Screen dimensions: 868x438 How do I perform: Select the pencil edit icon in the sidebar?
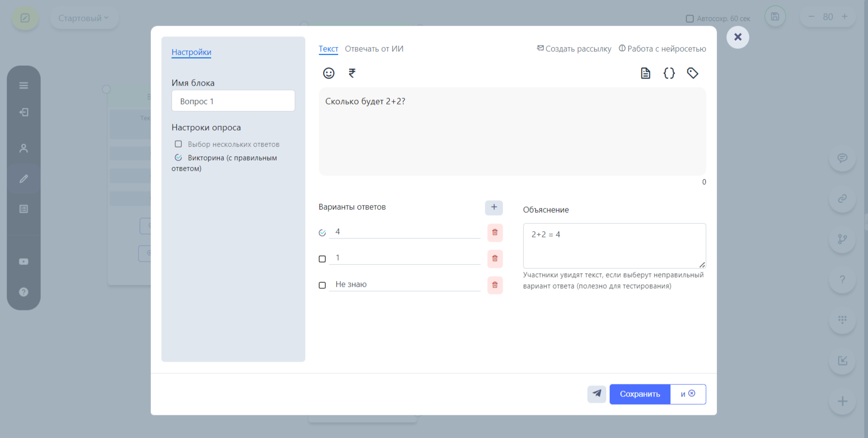[x=24, y=179]
